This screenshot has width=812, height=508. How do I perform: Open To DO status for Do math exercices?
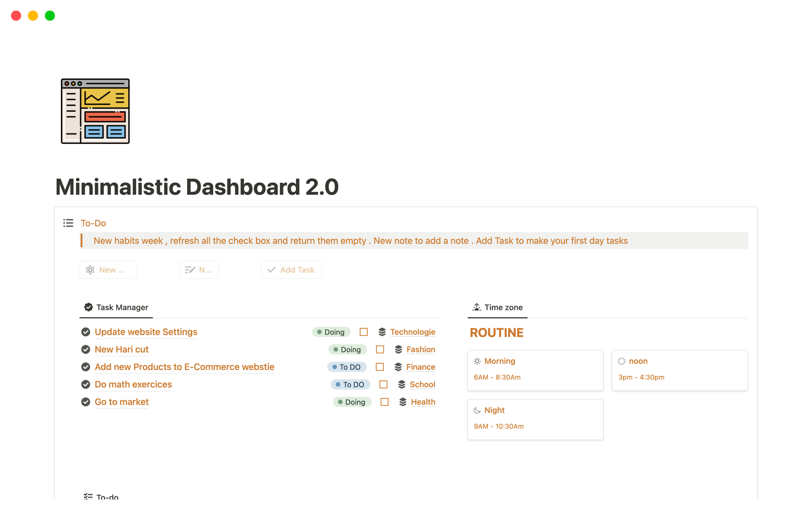point(350,384)
